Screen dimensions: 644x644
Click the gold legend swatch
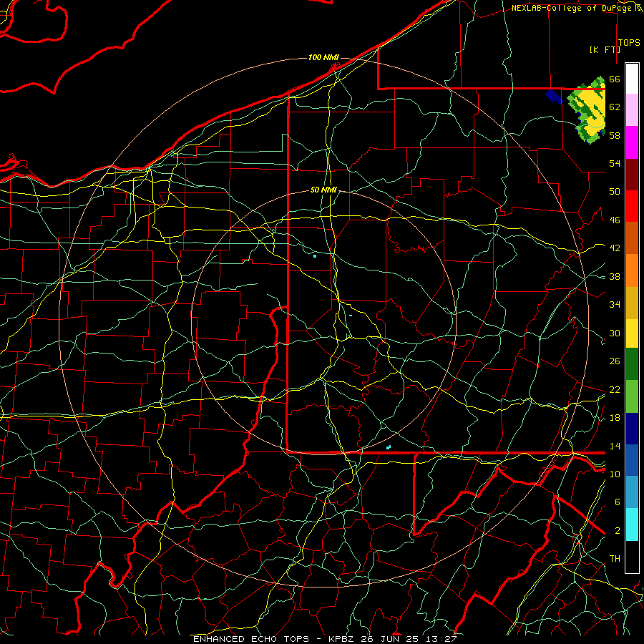point(632,303)
